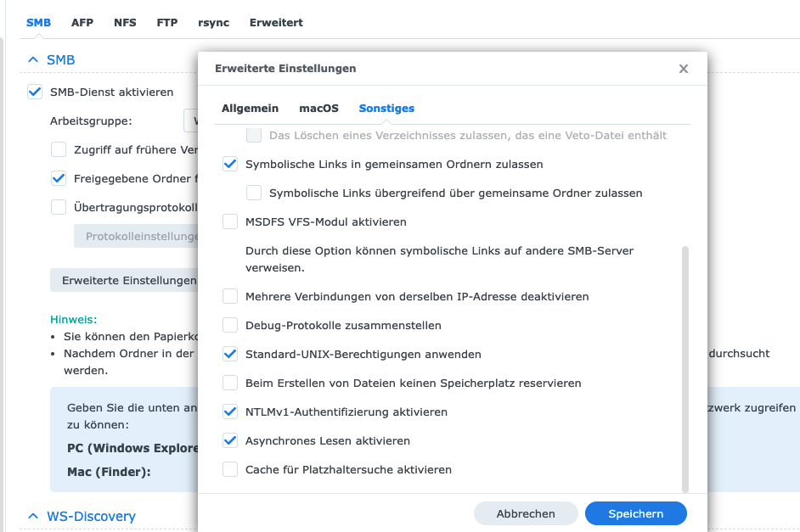Disable NTLMv1-Authentifizierung aktivieren checkbox
The height and width of the screenshot is (532, 800).
[x=230, y=412]
